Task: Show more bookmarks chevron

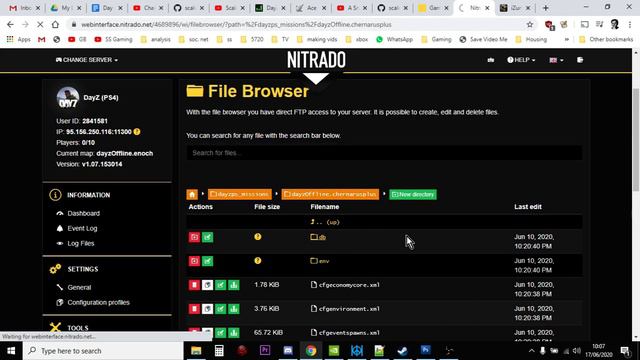Action: (567, 40)
